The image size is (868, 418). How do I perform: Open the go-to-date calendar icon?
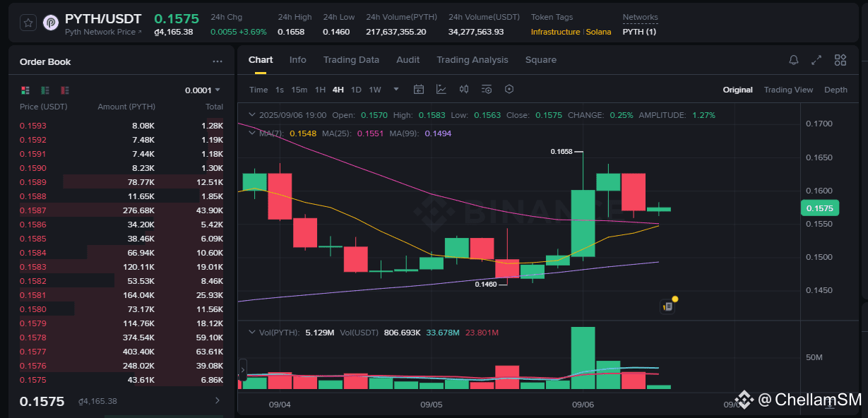[x=419, y=89]
